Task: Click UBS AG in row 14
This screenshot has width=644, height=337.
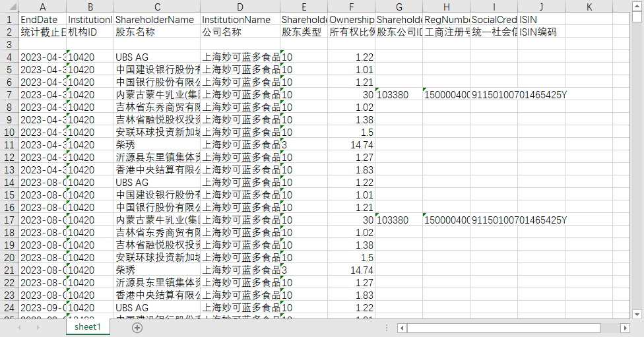Action: coord(157,182)
